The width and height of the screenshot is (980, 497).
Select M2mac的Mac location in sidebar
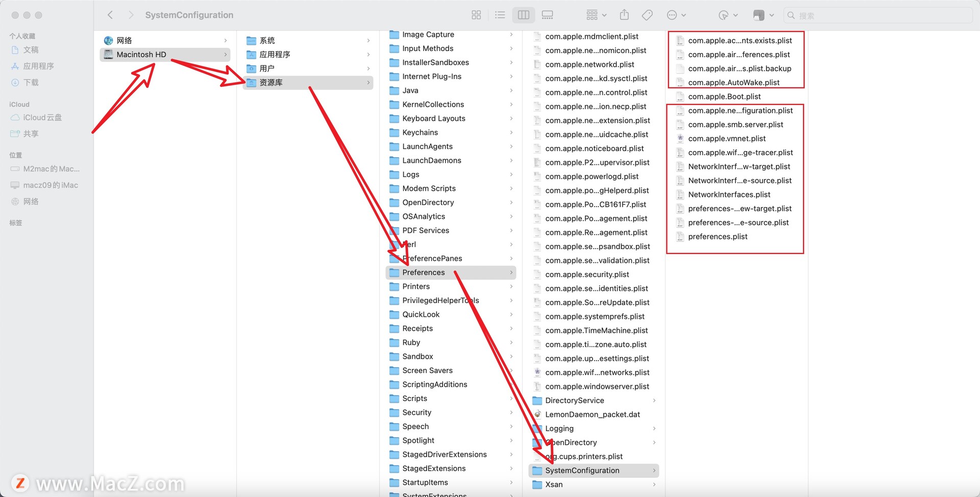pos(51,169)
